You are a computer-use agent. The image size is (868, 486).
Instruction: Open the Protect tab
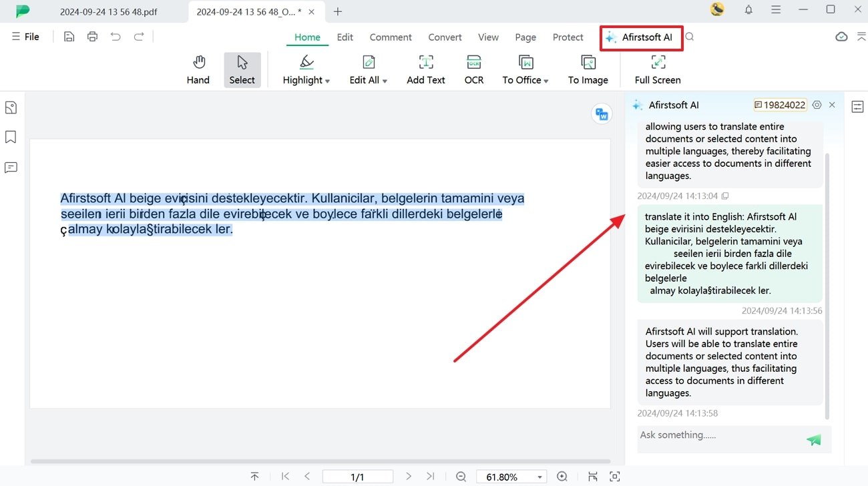[568, 37]
